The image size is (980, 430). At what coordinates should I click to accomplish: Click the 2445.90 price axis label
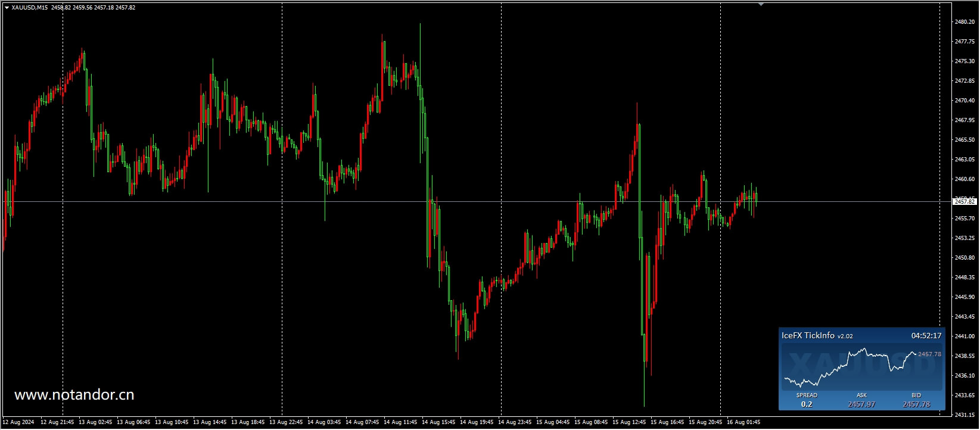[x=965, y=297]
